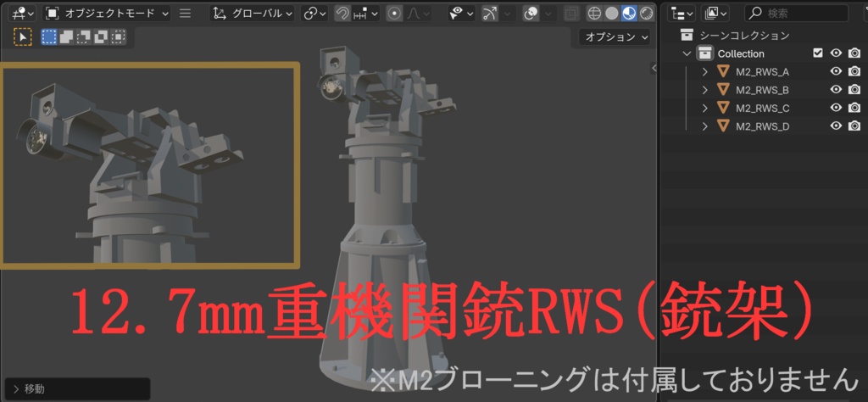Viewport: 868px width, 402px height.
Task: Click the M2_RWS_C mesh object icon
Action: (723, 108)
